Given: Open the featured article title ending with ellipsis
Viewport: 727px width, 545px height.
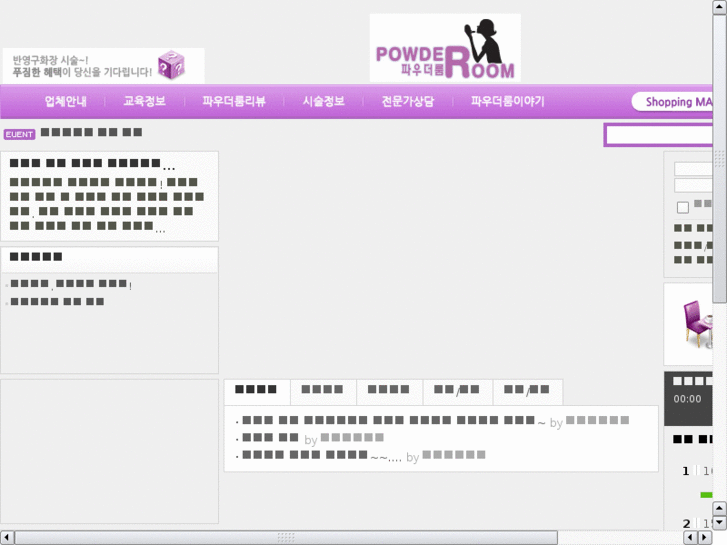Looking at the screenshot, I should [92, 163].
